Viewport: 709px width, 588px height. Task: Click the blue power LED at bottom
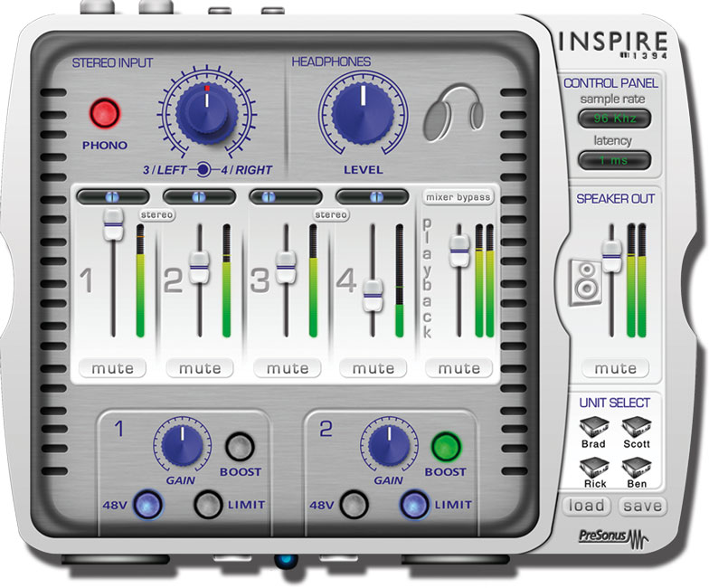[x=286, y=561]
